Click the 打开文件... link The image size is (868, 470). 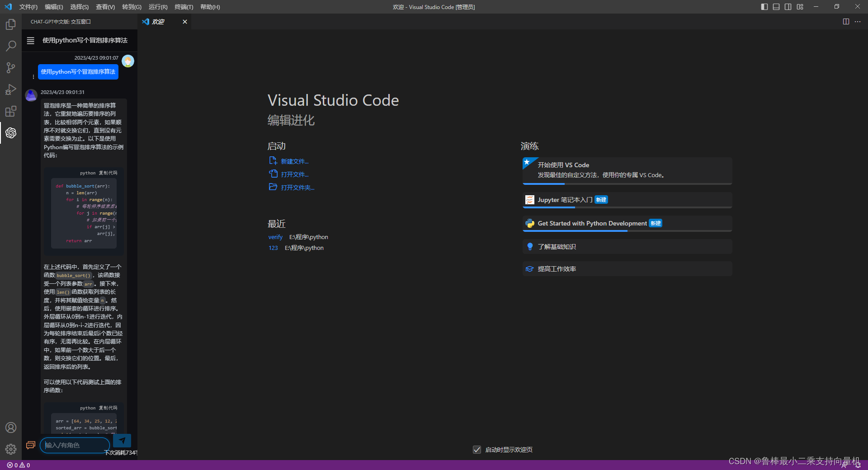295,174
